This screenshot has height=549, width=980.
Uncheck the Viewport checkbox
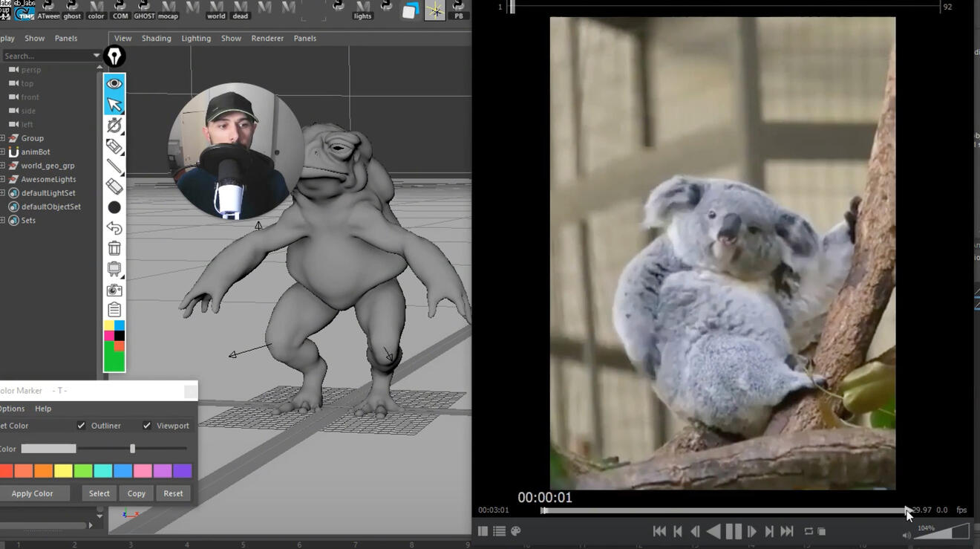(147, 426)
